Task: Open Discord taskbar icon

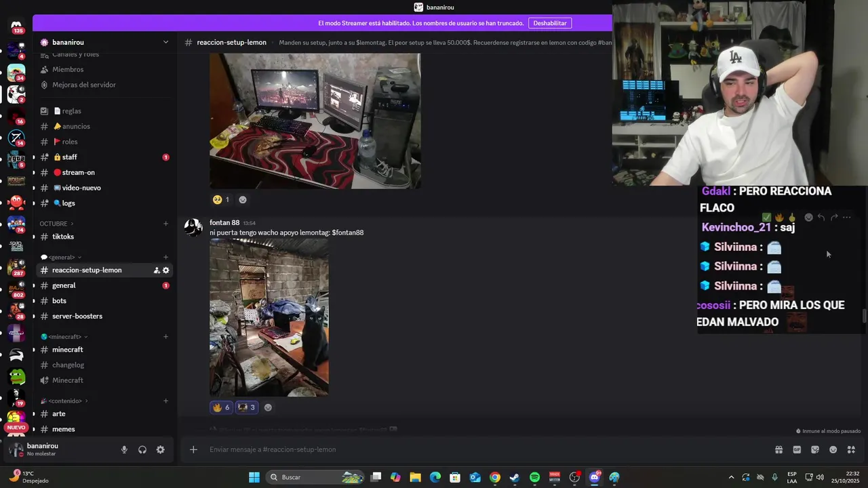Action: click(595, 477)
